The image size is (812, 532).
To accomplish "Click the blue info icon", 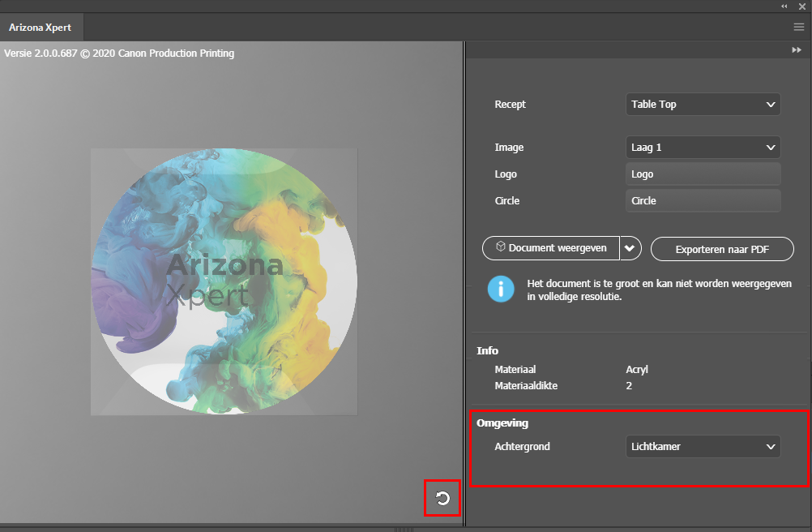I will point(501,289).
